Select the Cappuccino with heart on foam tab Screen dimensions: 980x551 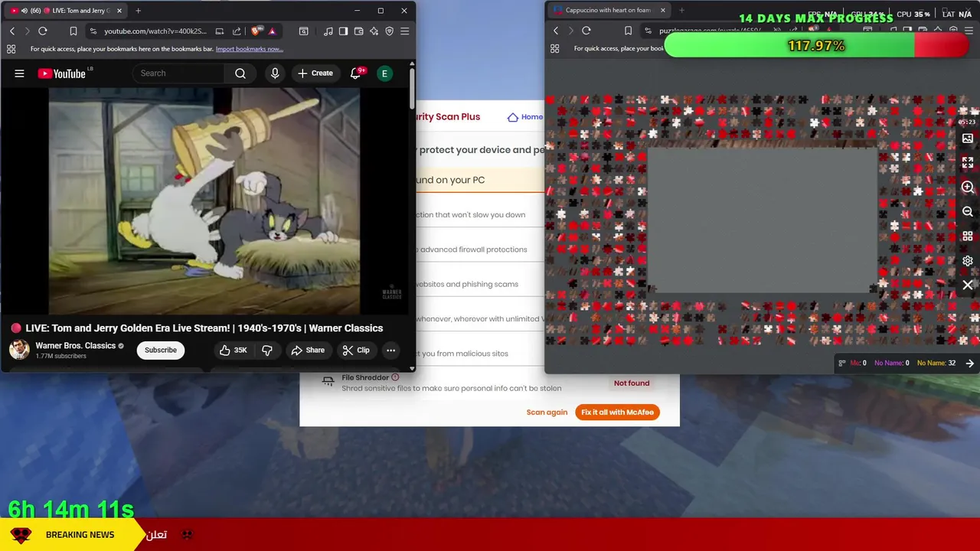pos(609,11)
